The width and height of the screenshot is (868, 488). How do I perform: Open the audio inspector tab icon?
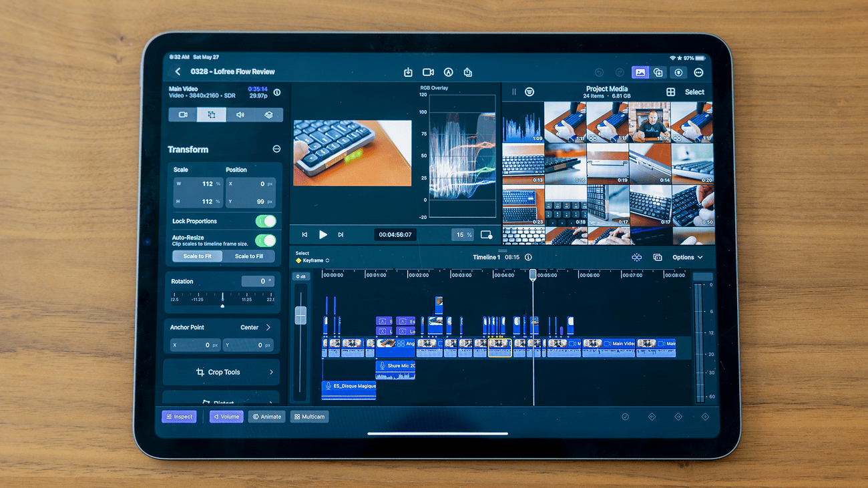pyautogui.click(x=240, y=115)
